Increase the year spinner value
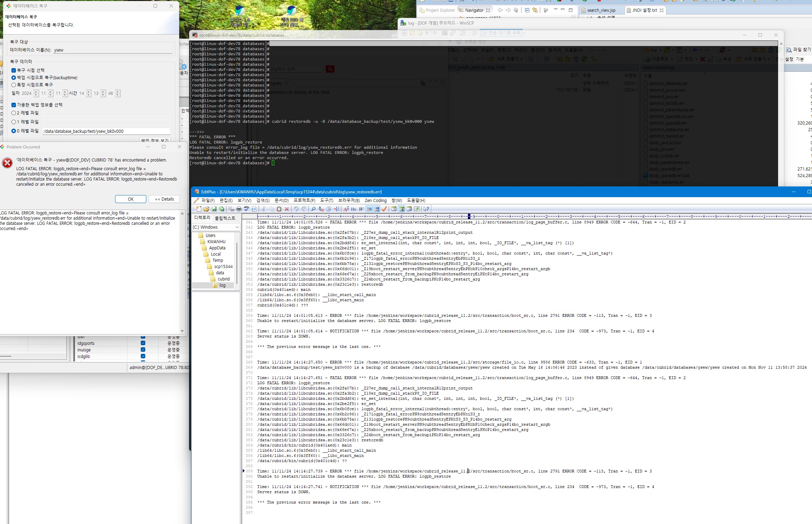Image resolution: width=812 pixels, height=524 pixels. tap(36, 92)
